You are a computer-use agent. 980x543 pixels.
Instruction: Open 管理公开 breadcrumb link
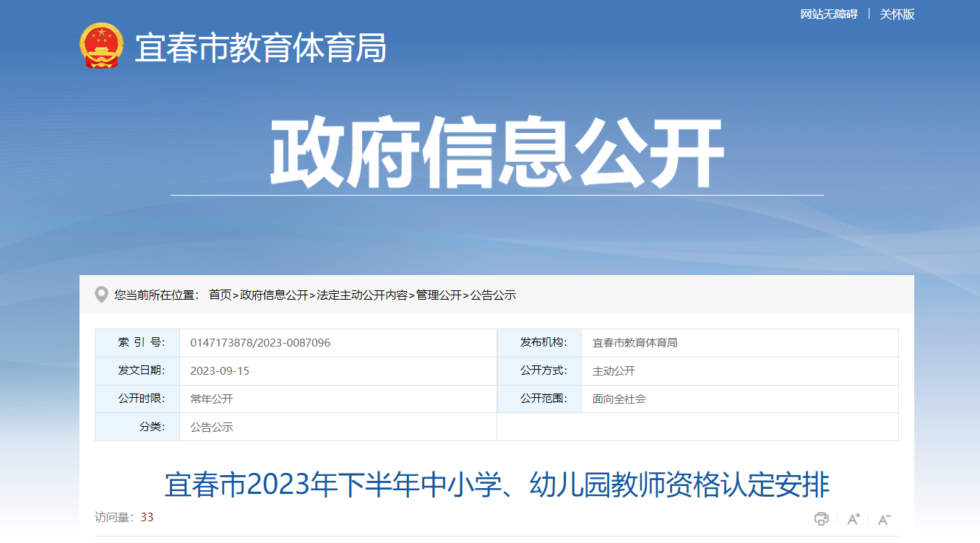(439, 295)
